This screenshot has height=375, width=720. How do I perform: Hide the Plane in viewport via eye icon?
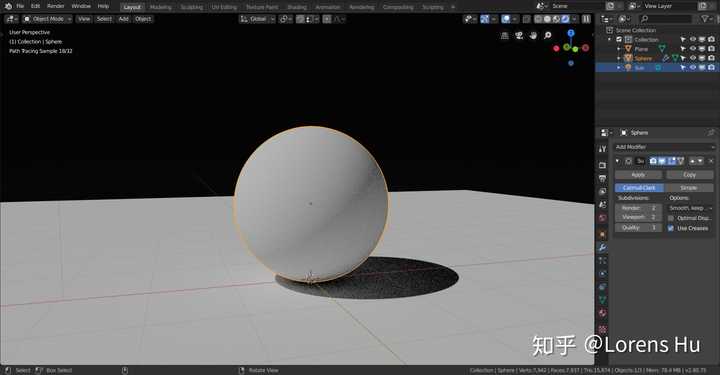(692, 49)
